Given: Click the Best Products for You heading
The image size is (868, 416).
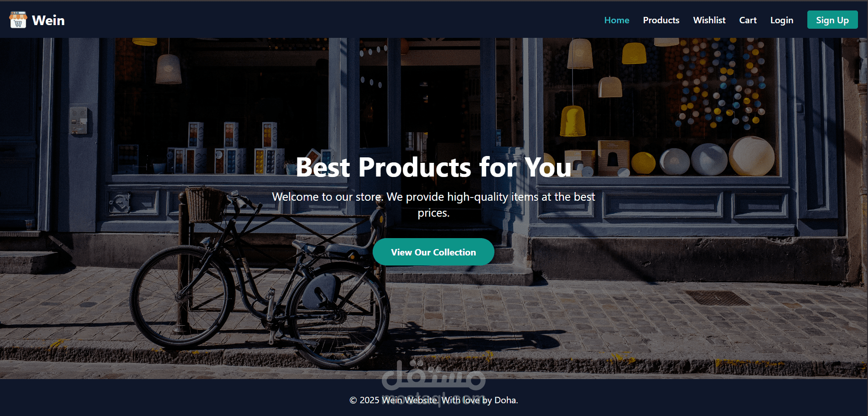Looking at the screenshot, I should [433, 167].
